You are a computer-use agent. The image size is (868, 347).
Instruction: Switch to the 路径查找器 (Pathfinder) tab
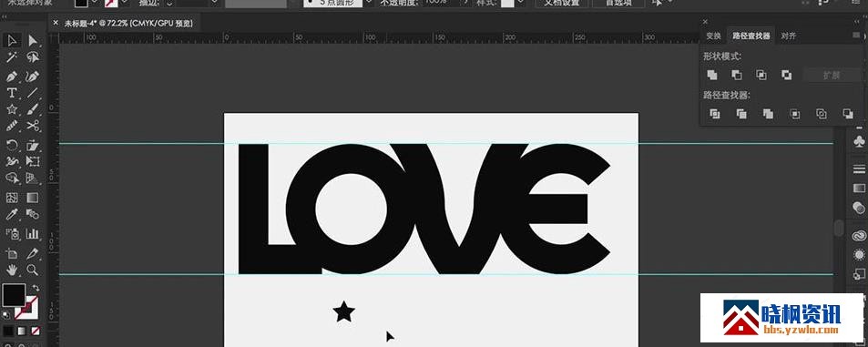click(x=751, y=36)
